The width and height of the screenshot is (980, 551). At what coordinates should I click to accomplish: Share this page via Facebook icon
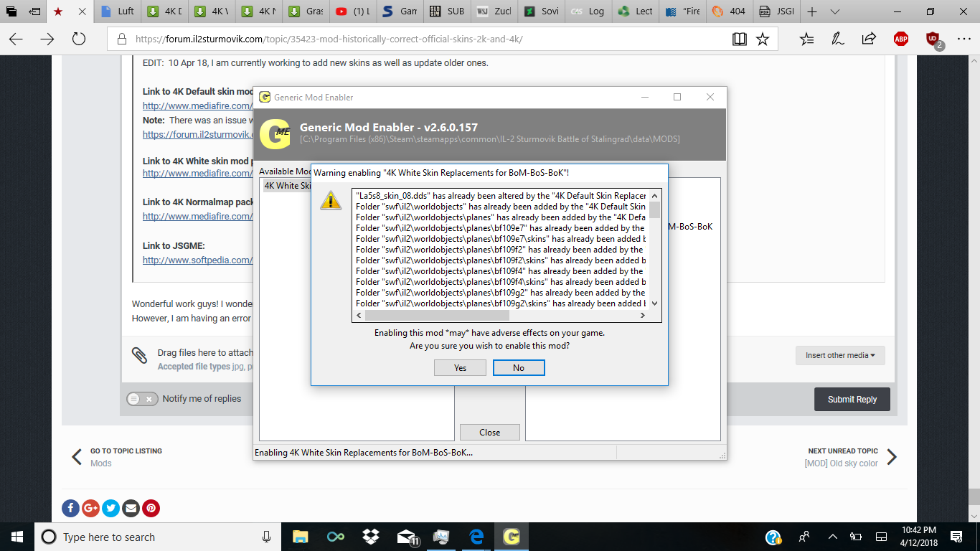pos(70,508)
